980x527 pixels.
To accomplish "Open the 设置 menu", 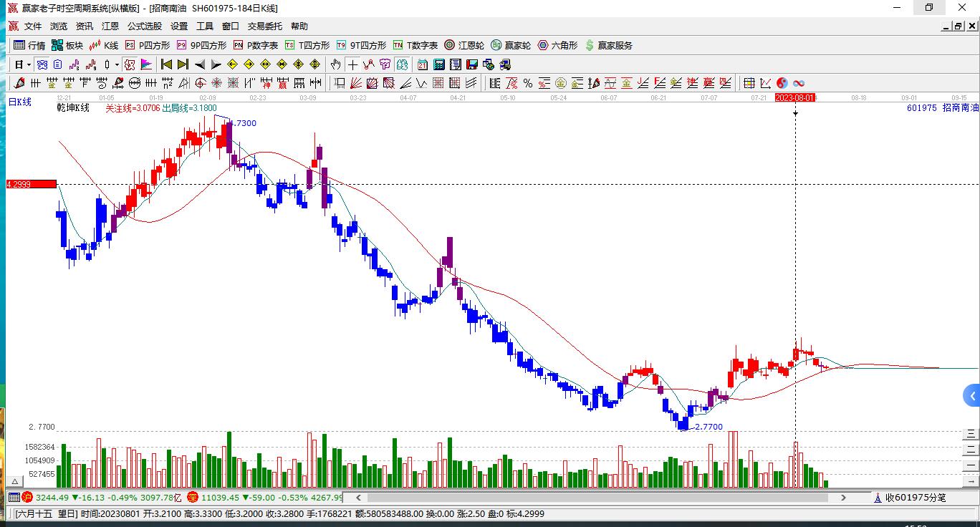I will [x=179, y=26].
